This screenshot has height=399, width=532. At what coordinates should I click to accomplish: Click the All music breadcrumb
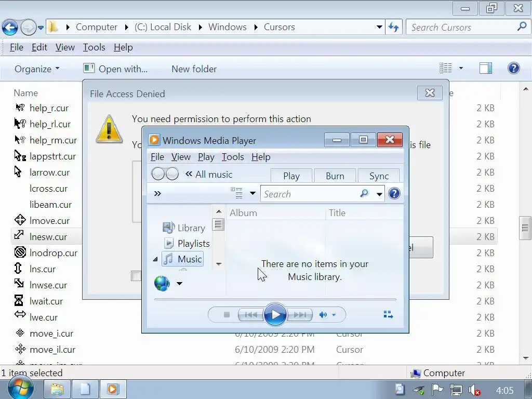[214, 175]
